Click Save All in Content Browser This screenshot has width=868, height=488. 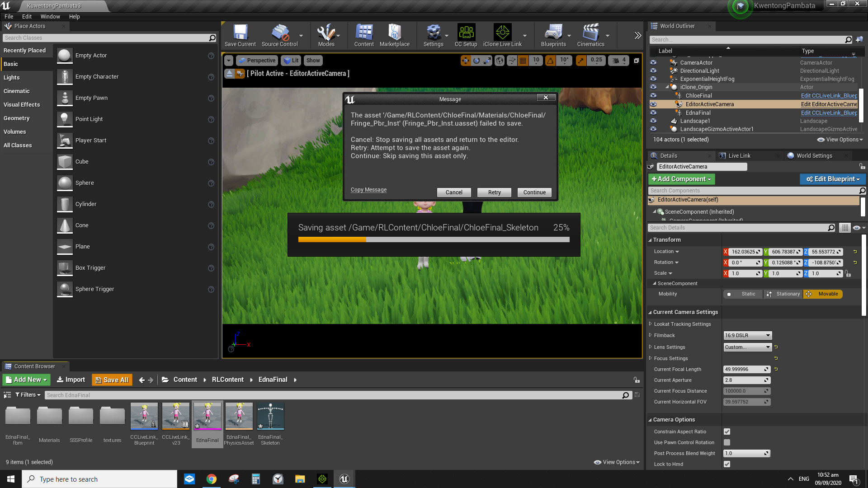(x=112, y=380)
